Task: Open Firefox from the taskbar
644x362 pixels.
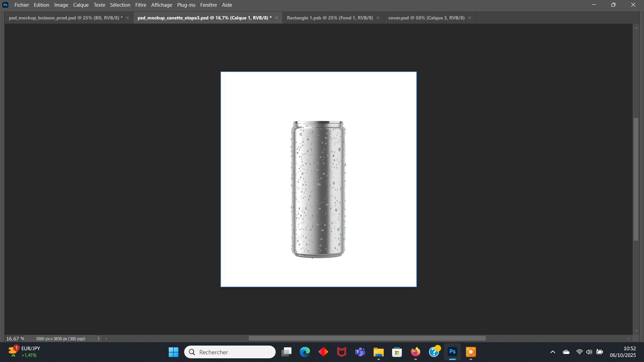Action: (415, 352)
